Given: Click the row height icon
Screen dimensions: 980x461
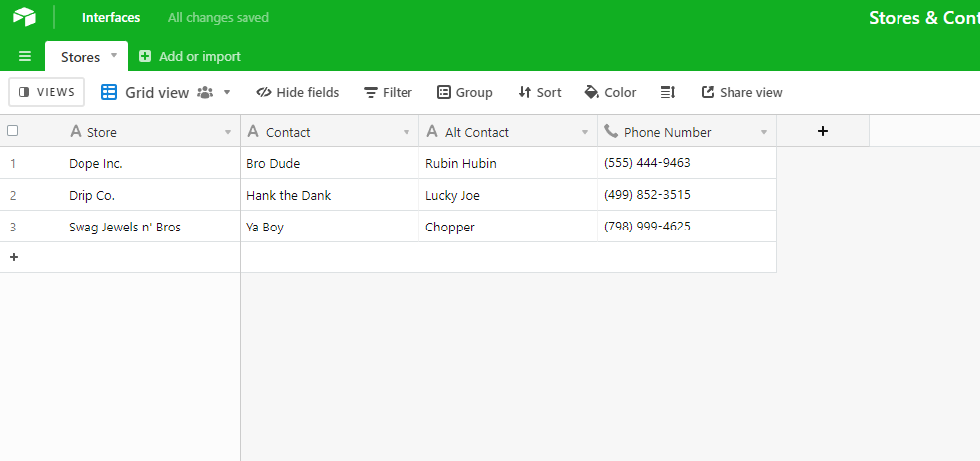Looking at the screenshot, I should 668,92.
